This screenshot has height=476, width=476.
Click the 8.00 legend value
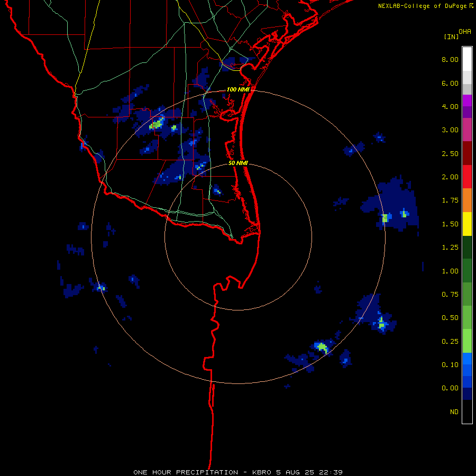coord(450,59)
